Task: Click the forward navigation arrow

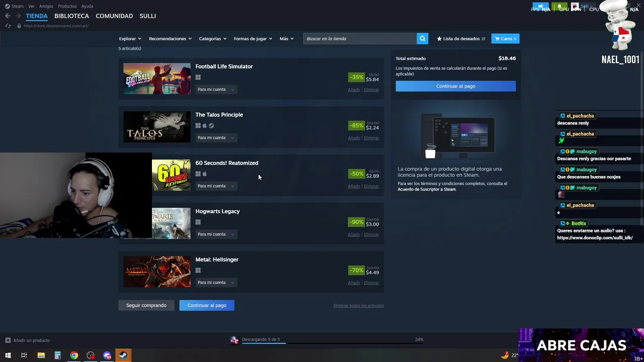Action: [x=18, y=16]
